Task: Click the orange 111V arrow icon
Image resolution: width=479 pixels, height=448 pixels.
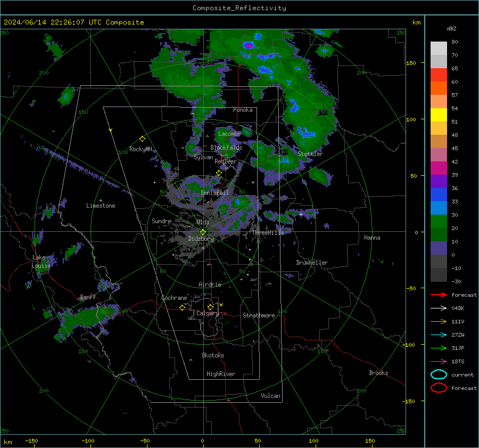Action: (439, 321)
